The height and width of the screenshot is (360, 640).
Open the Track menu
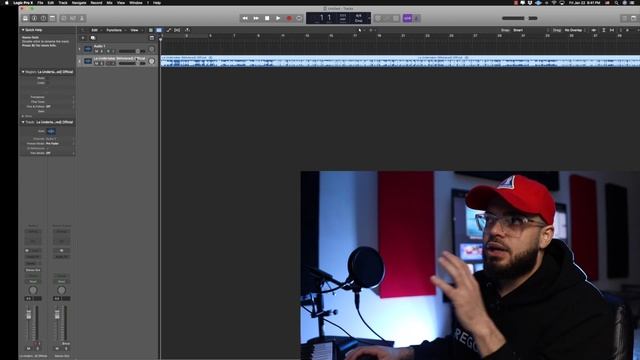[63, 2]
